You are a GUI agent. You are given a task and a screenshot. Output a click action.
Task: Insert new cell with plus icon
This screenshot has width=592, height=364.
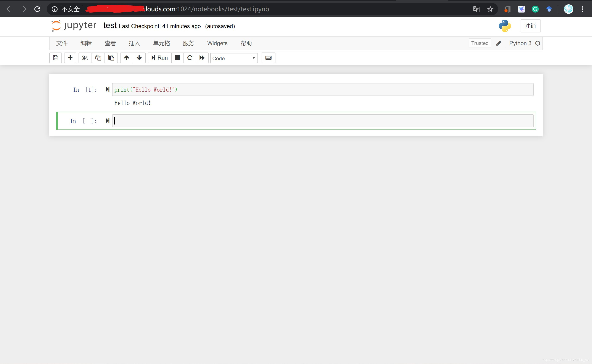70,58
